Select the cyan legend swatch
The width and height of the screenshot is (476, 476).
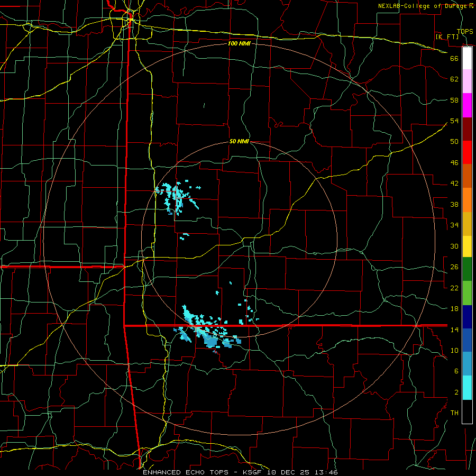tap(467, 388)
